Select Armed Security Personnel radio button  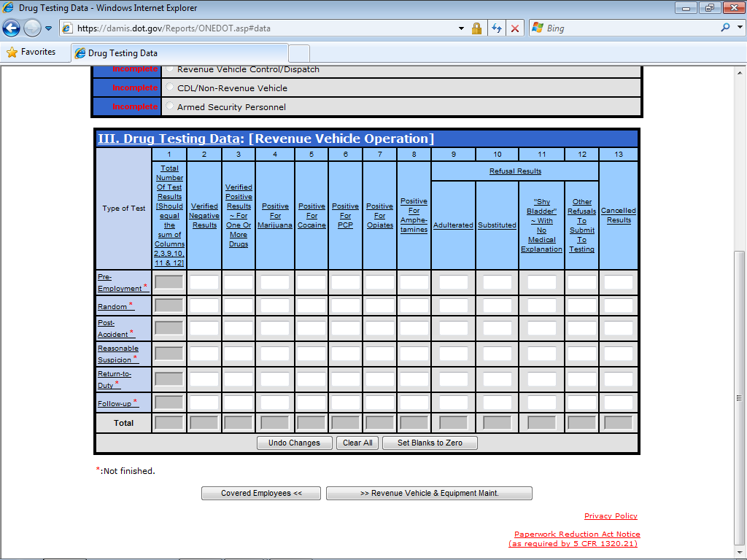tap(170, 106)
